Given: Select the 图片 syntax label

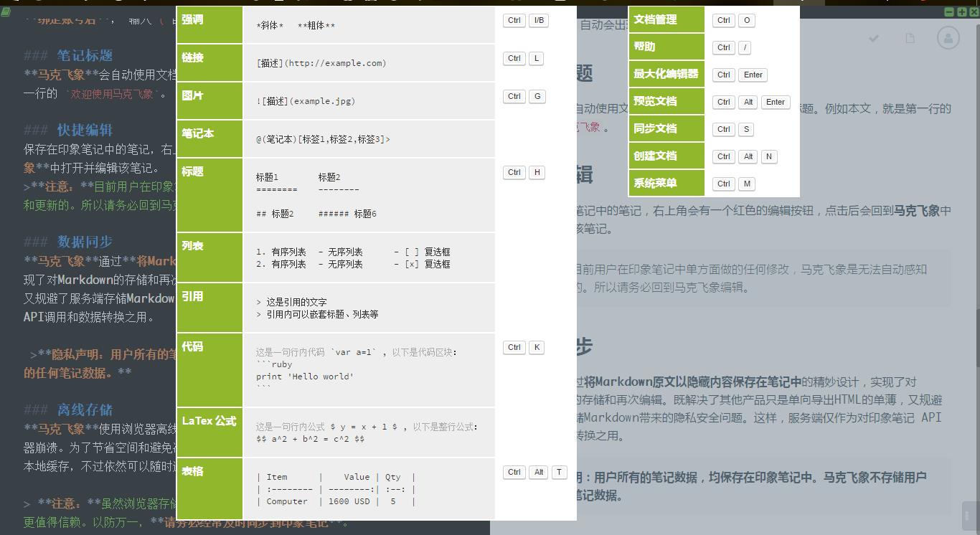Looking at the screenshot, I should point(192,96).
